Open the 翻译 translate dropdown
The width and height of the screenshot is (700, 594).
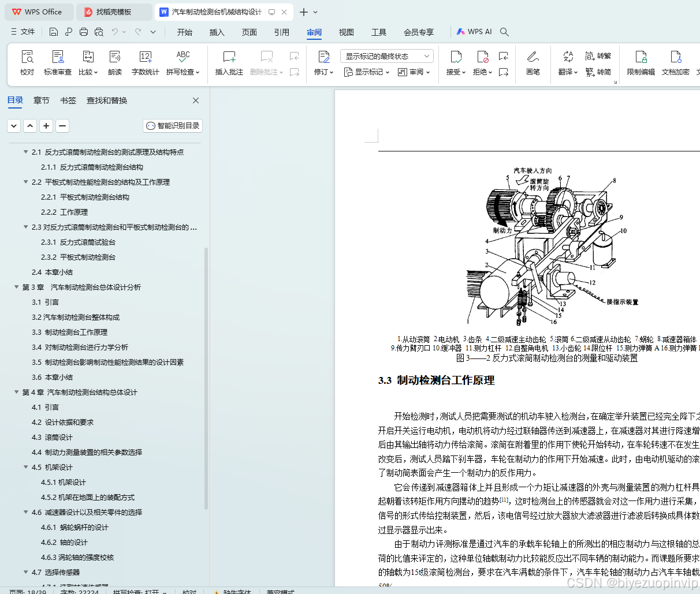[x=568, y=72]
